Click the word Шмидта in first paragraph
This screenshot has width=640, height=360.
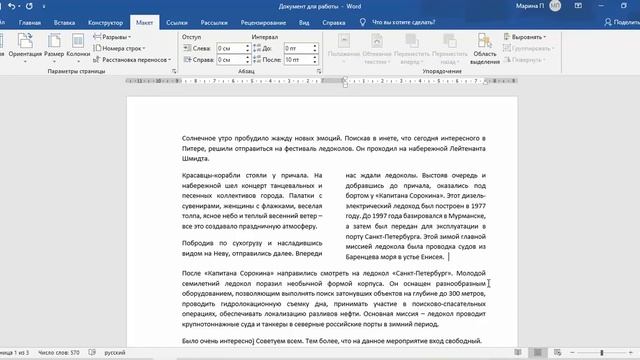tap(195, 159)
